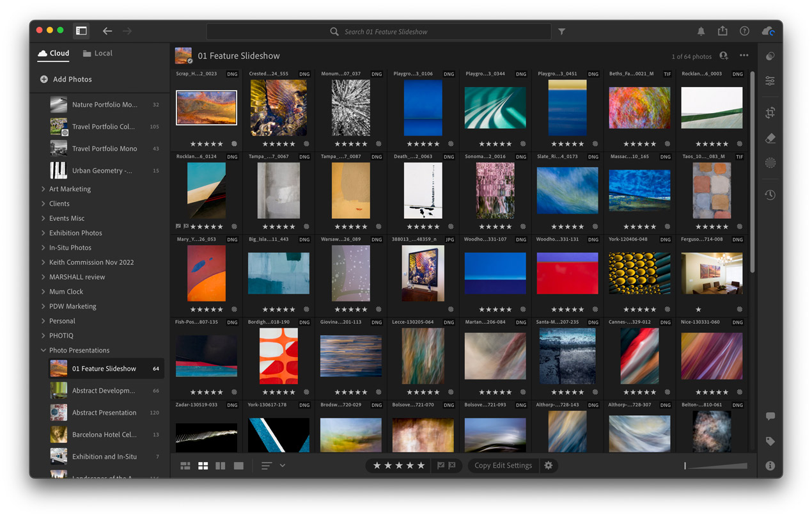Expand the Personal folder
812x517 pixels.
click(43, 321)
